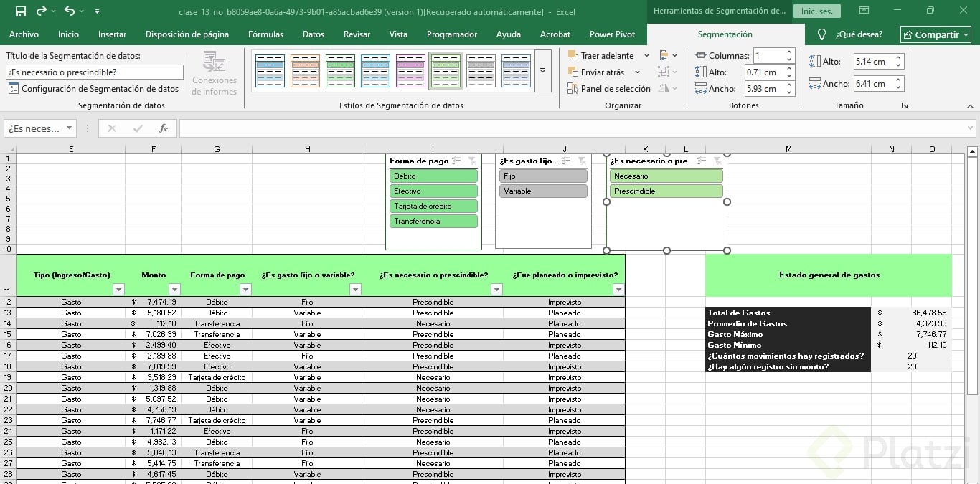
Task: Open ¿Fue planeado o imprevisto? filter dropdown
Action: coord(618,290)
